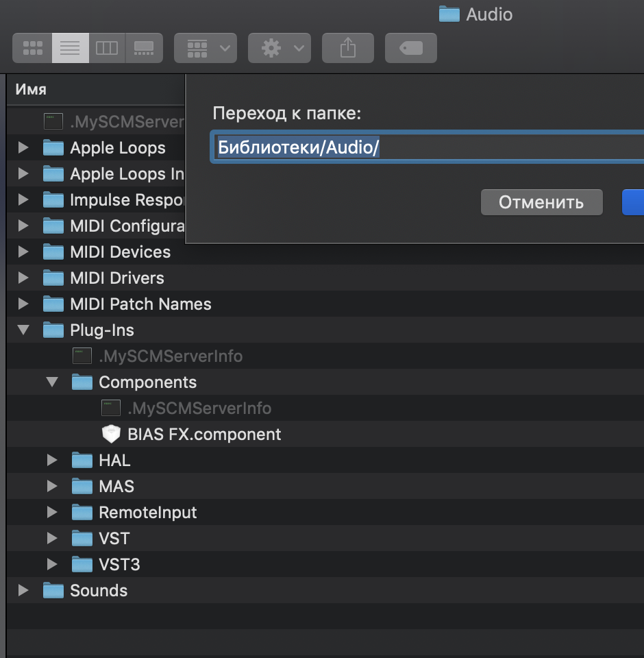The image size is (644, 658).
Task: Click the Библиотеки/Audio/ path input field
Action: pos(428,147)
